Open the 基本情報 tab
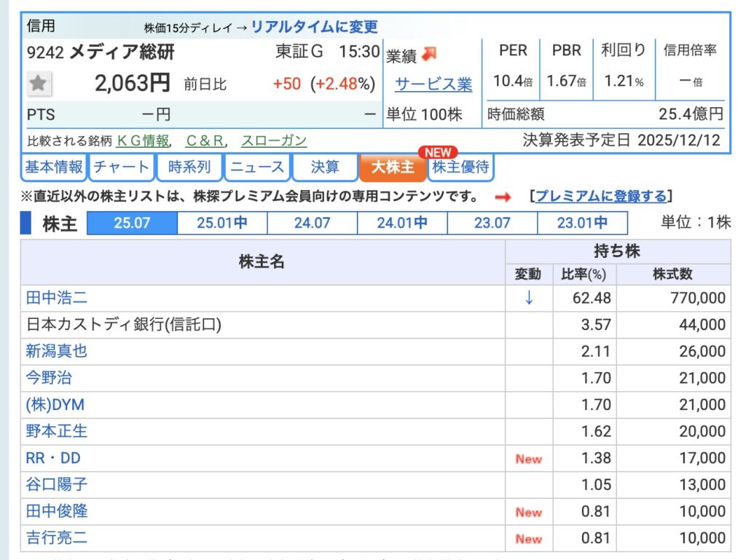 click(54, 167)
